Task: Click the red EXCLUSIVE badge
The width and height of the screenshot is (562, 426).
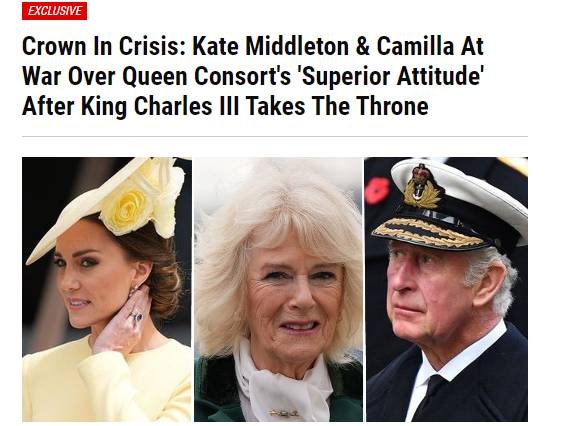Action: 54,11
